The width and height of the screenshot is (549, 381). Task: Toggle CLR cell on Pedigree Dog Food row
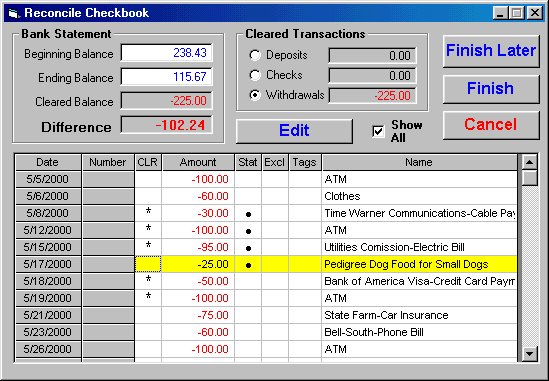(x=148, y=264)
